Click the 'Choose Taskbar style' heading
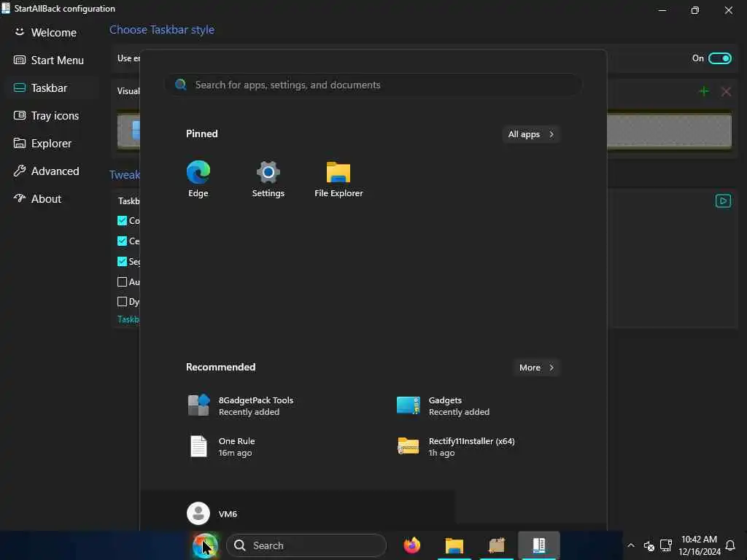This screenshot has width=747, height=560. tap(162, 29)
